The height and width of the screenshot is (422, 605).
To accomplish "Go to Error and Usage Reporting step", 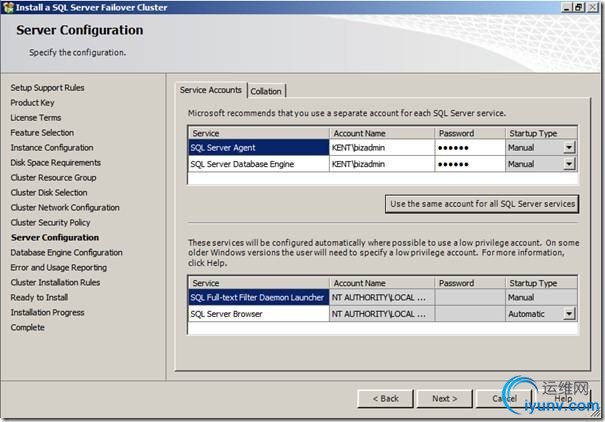I will click(59, 267).
